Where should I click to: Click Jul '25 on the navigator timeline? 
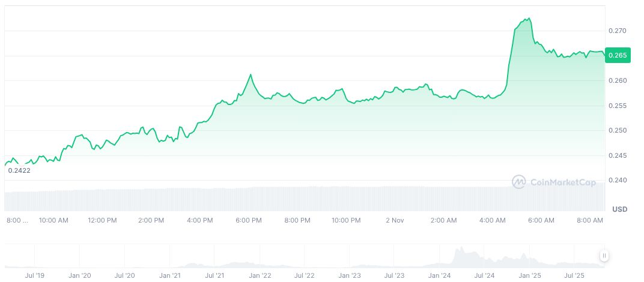pos(575,275)
